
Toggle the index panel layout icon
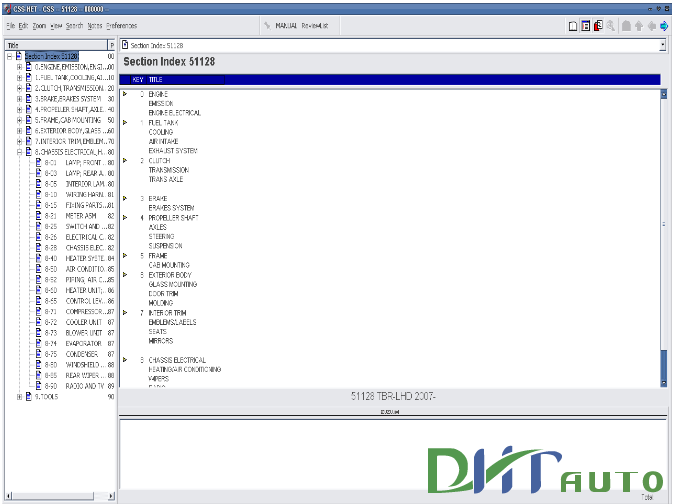point(585,26)
